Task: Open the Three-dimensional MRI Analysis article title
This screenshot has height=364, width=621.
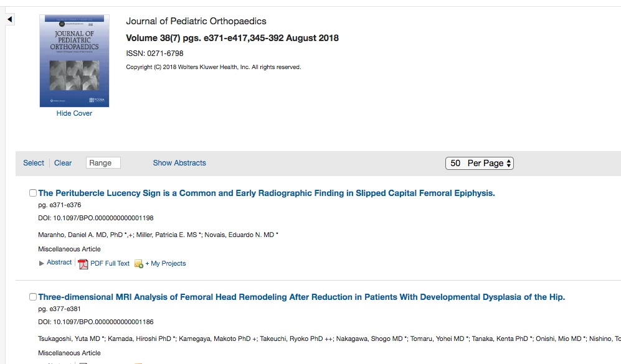Action: [x=301, y=297]
